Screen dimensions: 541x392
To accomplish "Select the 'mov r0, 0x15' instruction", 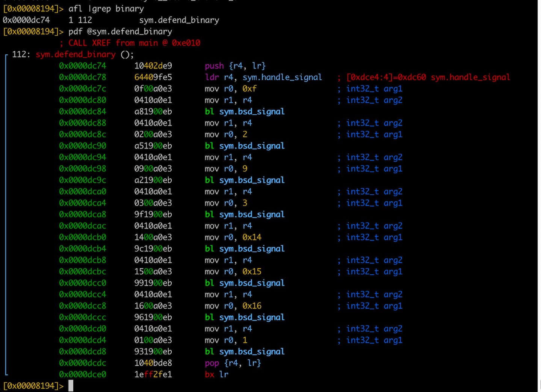I will (x=233, y=272).
